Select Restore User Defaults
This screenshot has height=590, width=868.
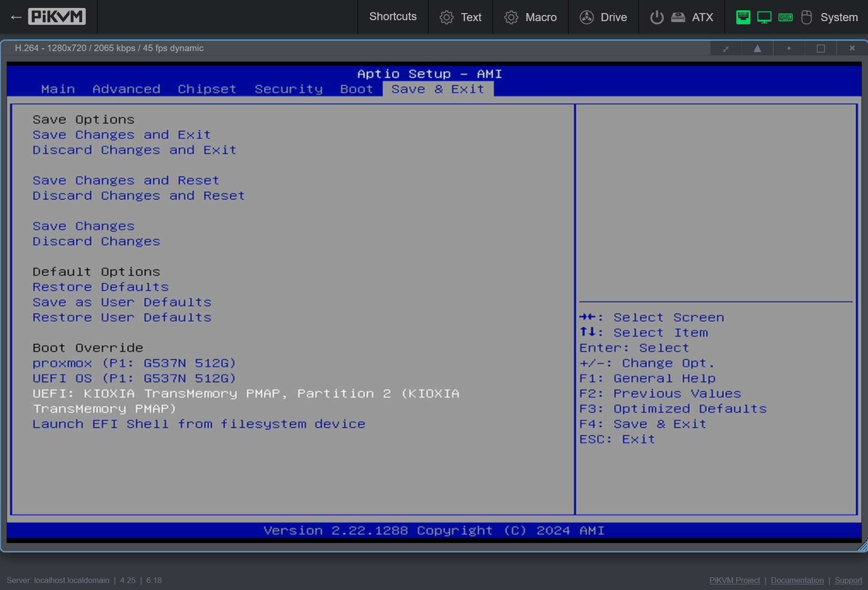click(122, 318)
